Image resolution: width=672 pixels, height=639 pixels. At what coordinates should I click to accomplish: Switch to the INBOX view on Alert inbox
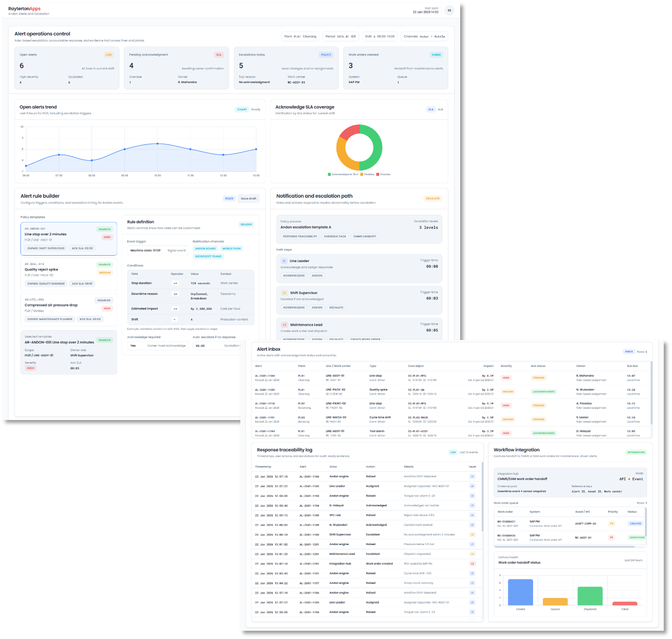[629, 351]
